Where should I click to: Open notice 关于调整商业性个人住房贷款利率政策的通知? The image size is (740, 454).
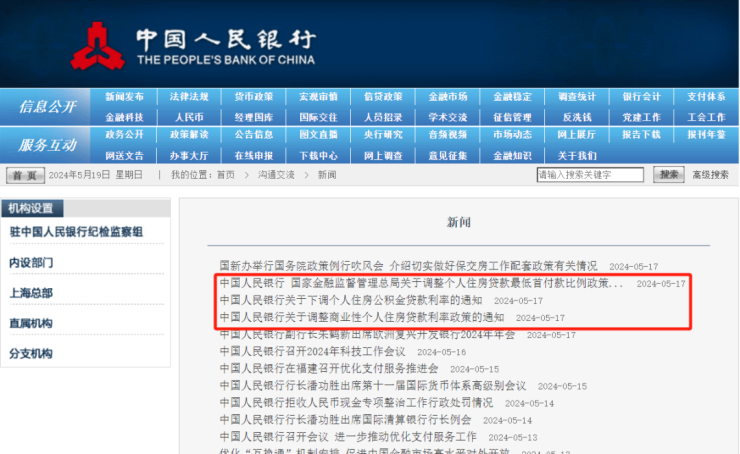(x=362, y=317)
